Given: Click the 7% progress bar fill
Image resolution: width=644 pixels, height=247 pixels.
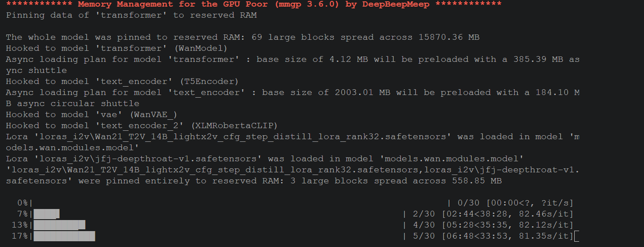Looking at the screenshot, I should point(46,214).
